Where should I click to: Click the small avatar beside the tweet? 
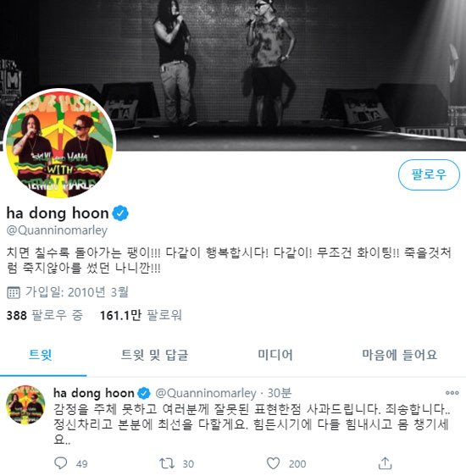[x=25, y=404]
